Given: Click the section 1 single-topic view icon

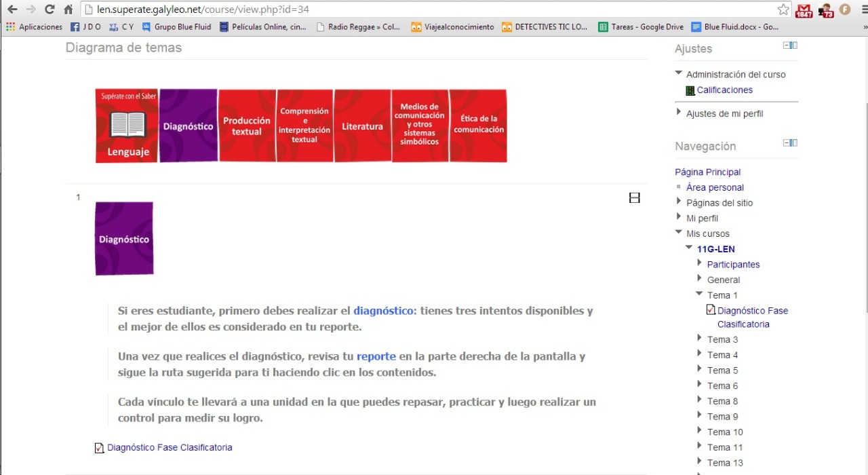Looking at the screenshot, I should point(634,198).
